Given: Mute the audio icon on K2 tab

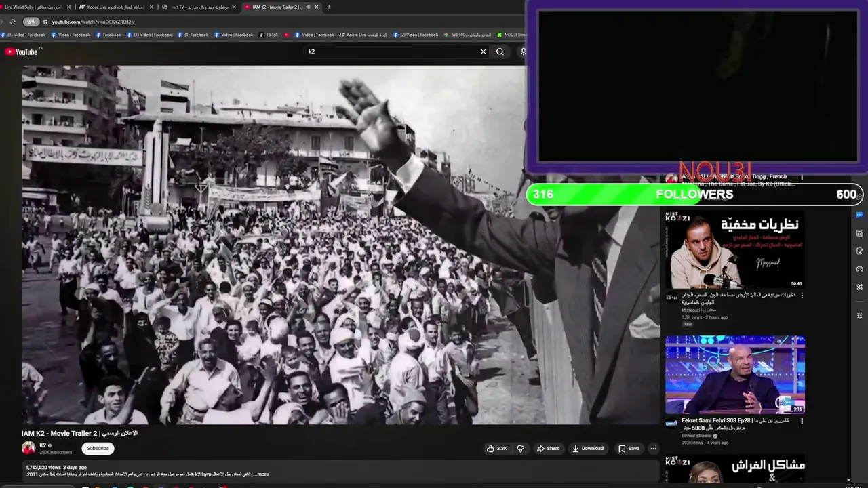Looking at the screenshot, I should click(x=308, y=7).
